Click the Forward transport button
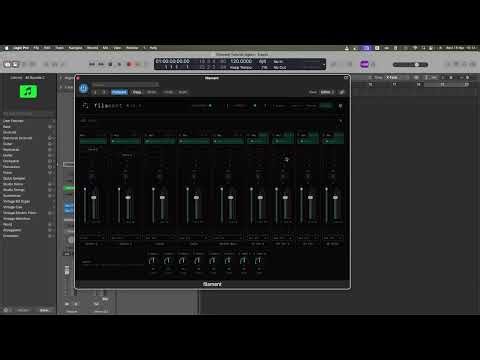Viewport: 480px width, 360px height. 101,64
